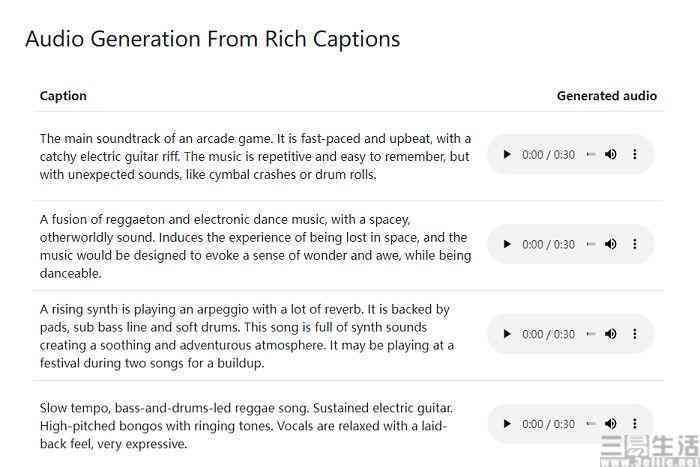Mute the rising synth audio player
This screenshot has height=467, width=700.
[x=611, y=334]
